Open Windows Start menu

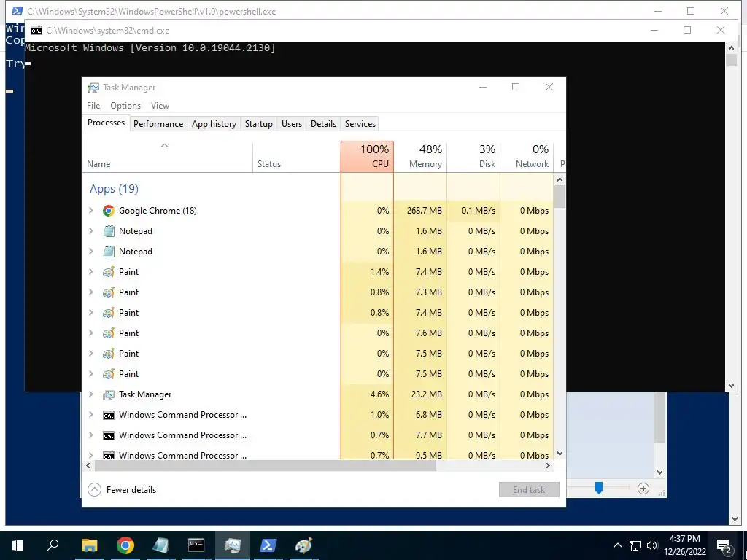coord(18,545)
